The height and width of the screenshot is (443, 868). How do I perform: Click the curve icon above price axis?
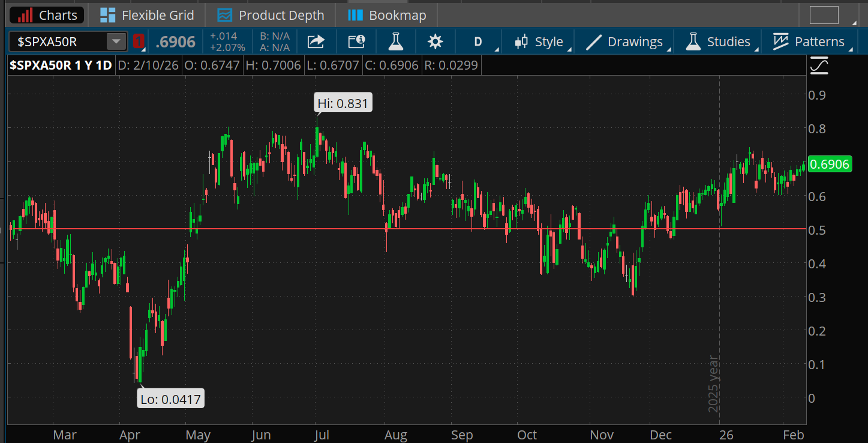819,65
